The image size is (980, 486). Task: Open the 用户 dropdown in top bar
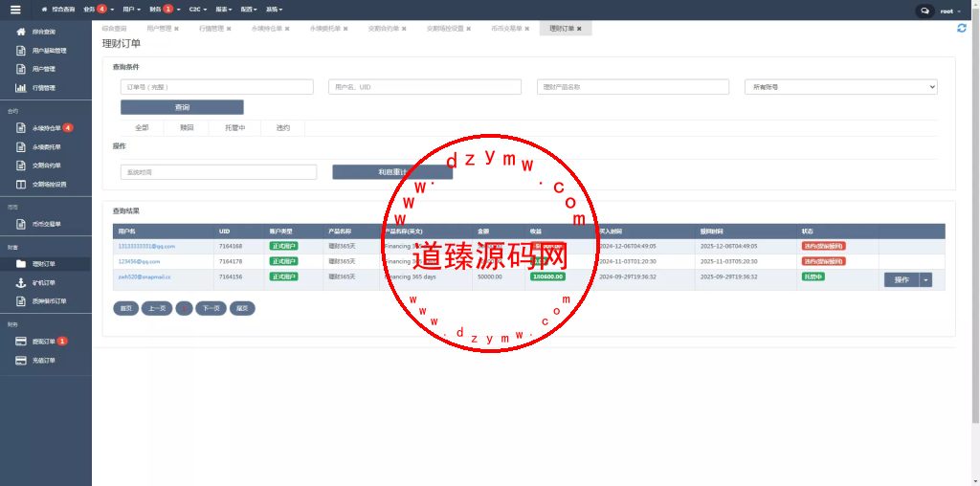(131, 10)
